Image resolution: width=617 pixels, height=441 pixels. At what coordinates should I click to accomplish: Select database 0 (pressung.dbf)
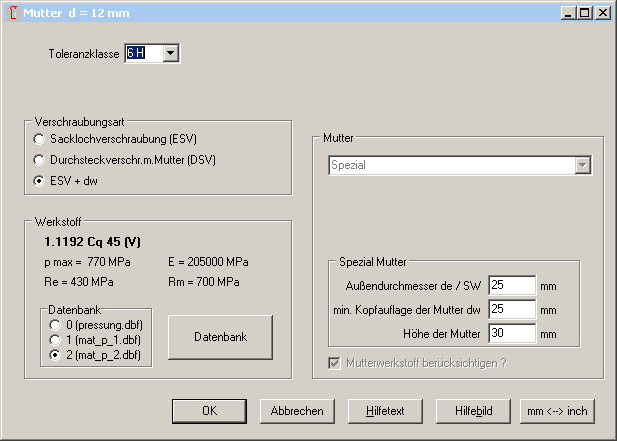[55, 324]
